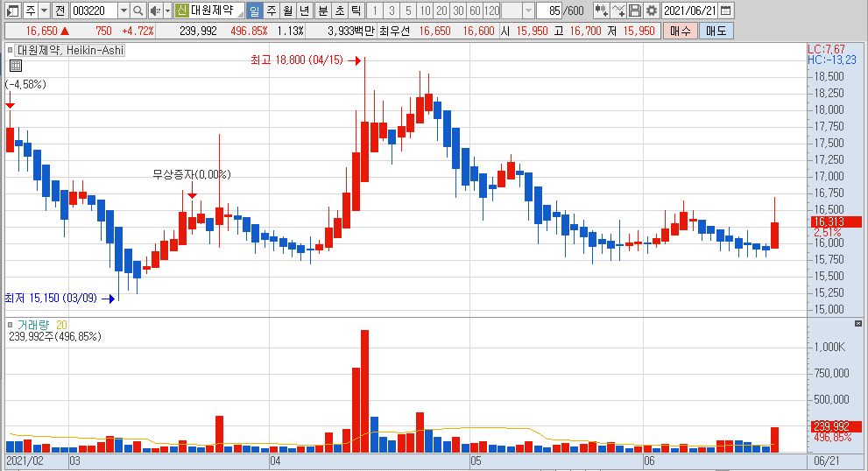Switch to 초 second chart tab

[x=340, y=10]
